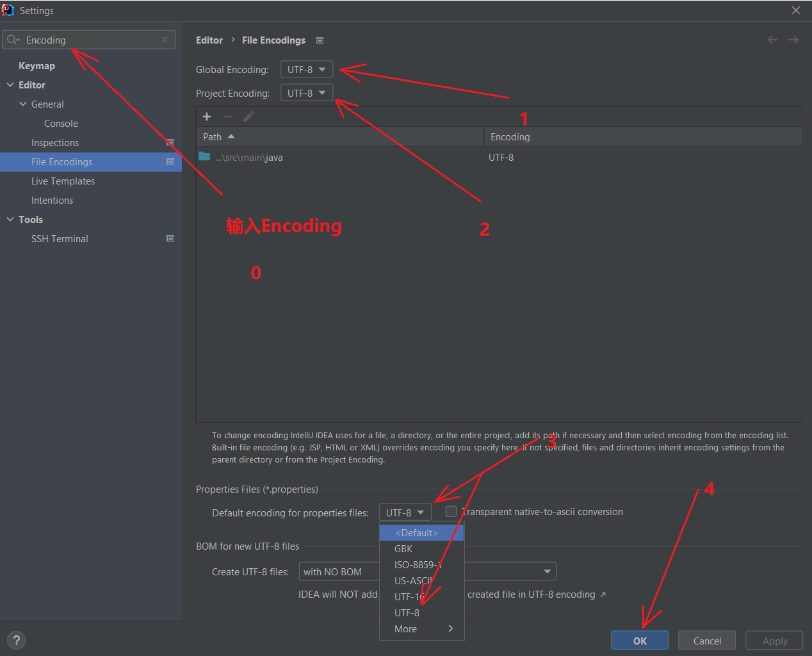The height and width of the screenshot is (656, 812).
Task: Choose ISO-8859-1 in encoding list
Action: (x=421, y=564)
